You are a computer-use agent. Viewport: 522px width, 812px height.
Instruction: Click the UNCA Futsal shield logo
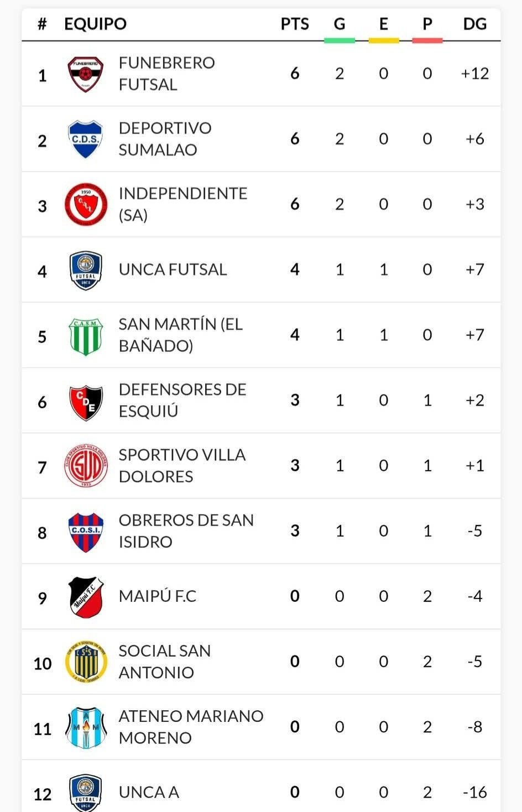click(x=86, y=270)
